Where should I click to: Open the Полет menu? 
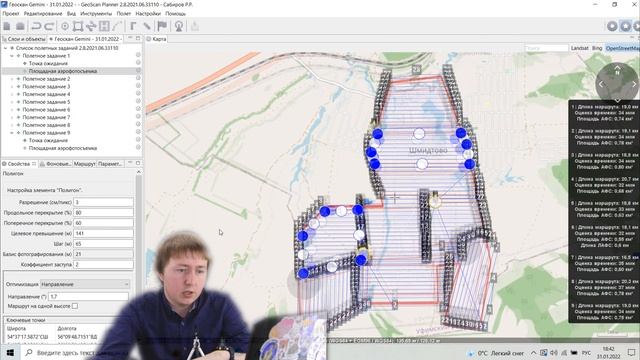pos(124,13)
